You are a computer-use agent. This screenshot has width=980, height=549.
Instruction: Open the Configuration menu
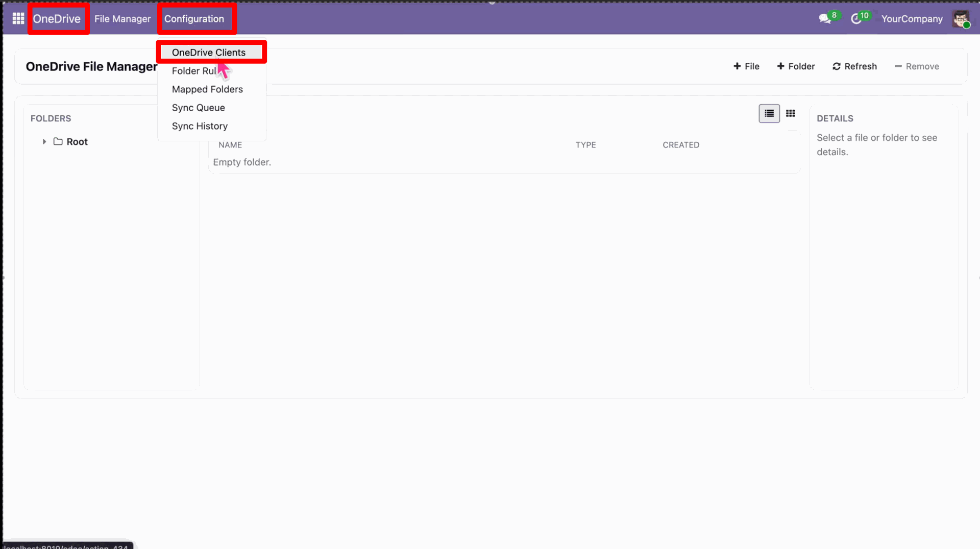[x=194, y=19]
